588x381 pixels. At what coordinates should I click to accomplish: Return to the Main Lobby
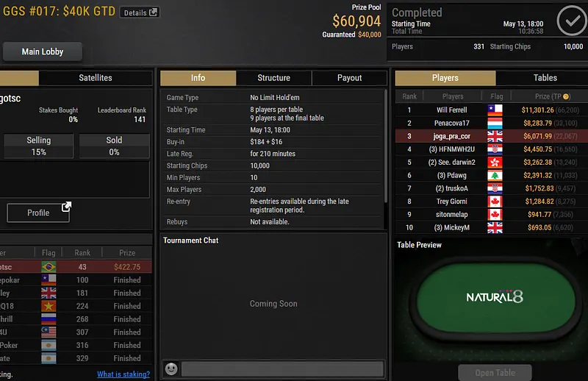(43, 51)
